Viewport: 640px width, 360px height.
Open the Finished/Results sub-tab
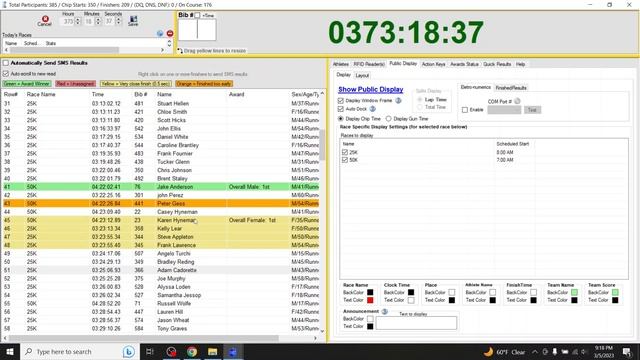tap(511, 88)
